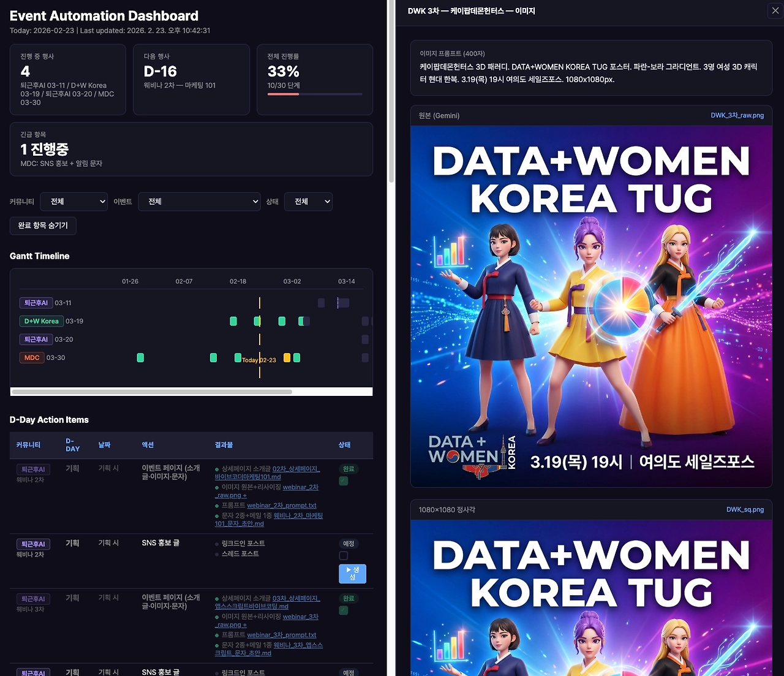Click the green D+W Korea tag in Gantt
The image size is (784, 676).
tap(42, 321)
